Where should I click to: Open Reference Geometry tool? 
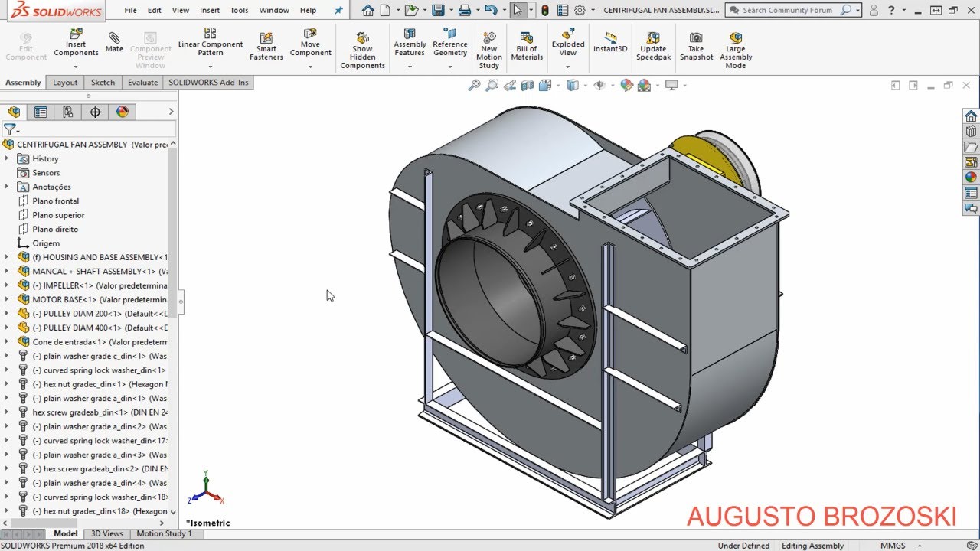(x=450, y=43)
